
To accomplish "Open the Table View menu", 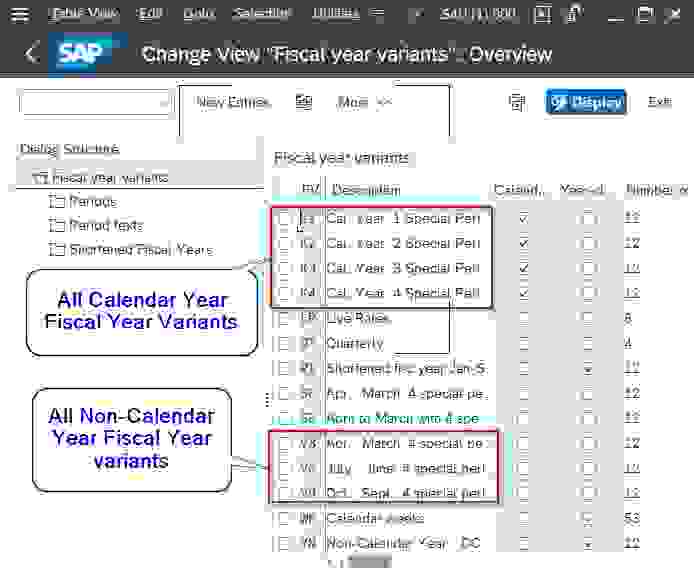I will 83,13.
